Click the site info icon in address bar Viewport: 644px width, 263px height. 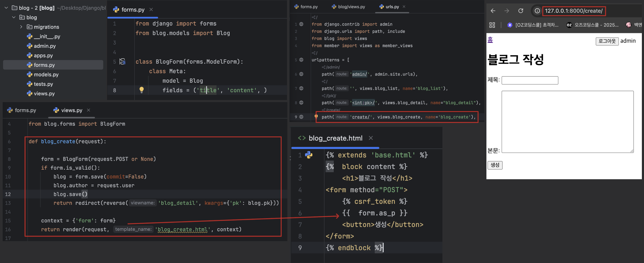coord(537,11)
